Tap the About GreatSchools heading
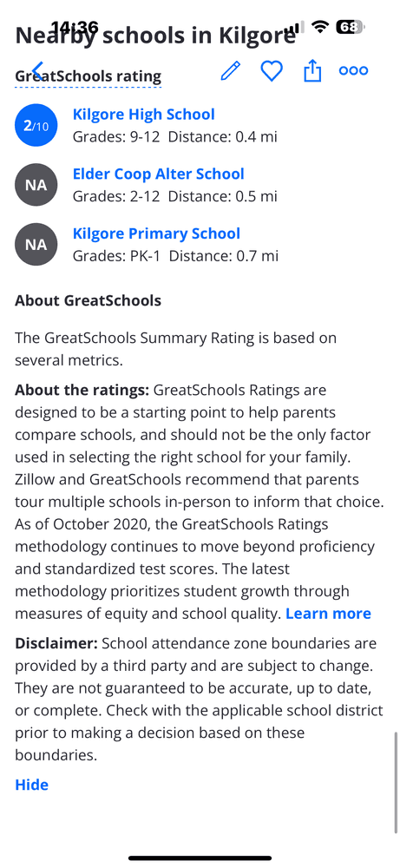 point(88,301)
